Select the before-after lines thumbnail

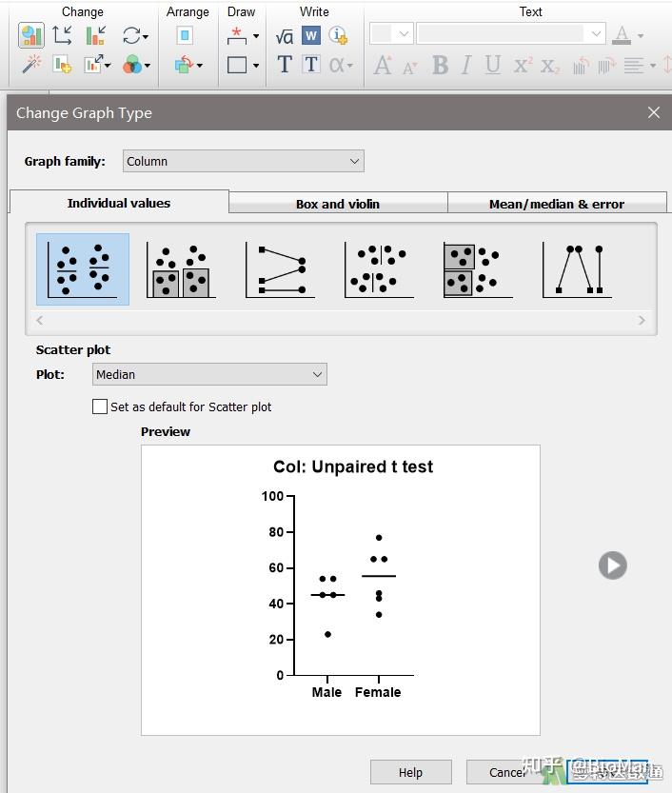tap(280, 269)
